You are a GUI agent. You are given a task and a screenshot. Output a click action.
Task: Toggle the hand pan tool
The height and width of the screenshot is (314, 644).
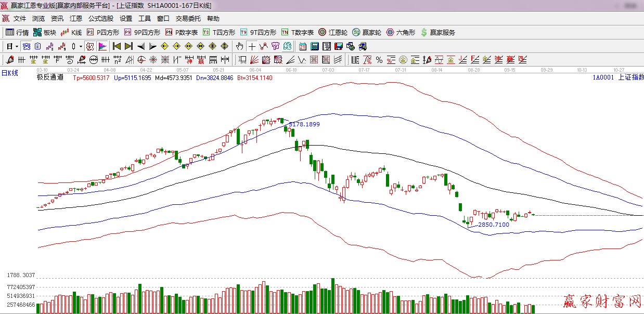240,46
